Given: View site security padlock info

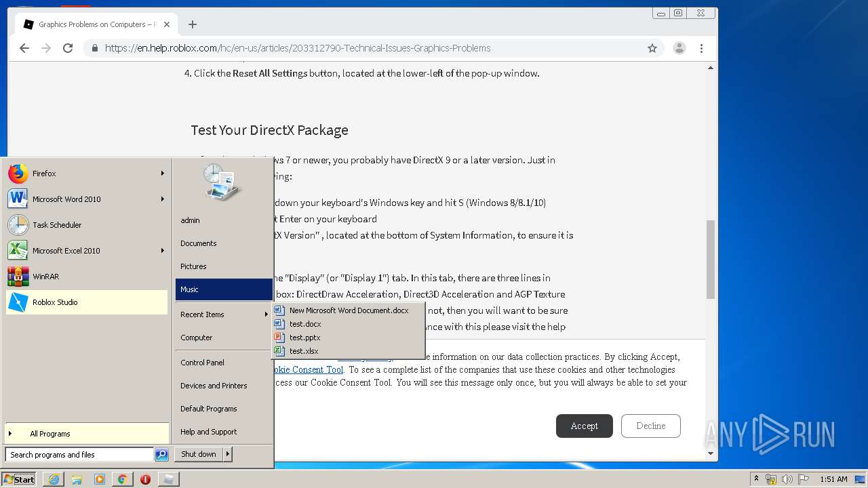Looking at the screenshot, I should click(94, 48).
